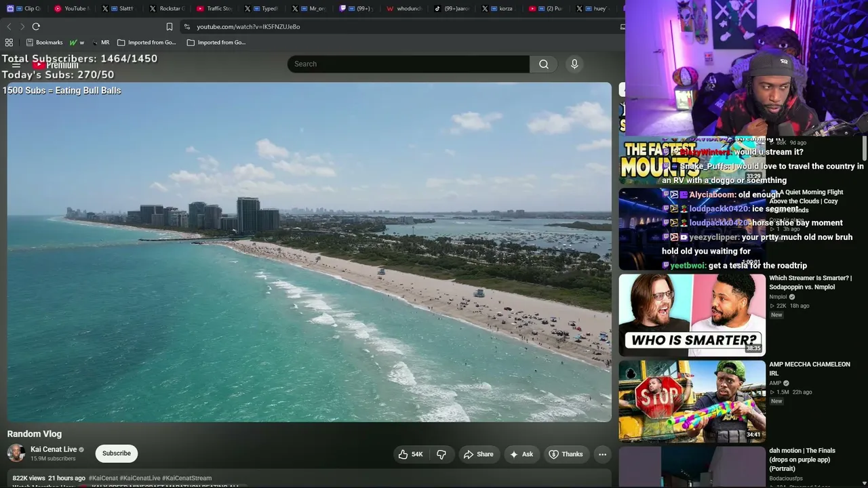Image resolution: width=868 pixels, height=488 pixels.
Task: Switch to the Traffic Stop YouTube tab
Action: [214, 9]
